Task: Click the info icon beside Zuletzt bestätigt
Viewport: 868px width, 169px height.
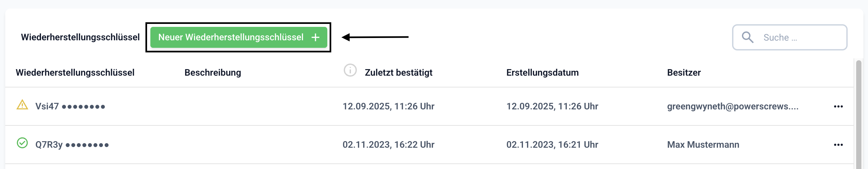Action: point(350,70)
